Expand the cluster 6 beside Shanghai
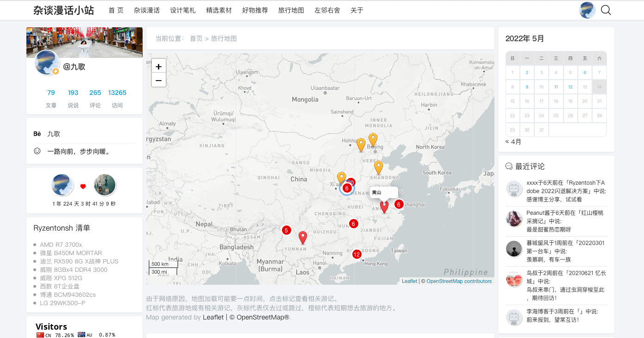Viewport: 644px width, 338px height. [399, 204]
